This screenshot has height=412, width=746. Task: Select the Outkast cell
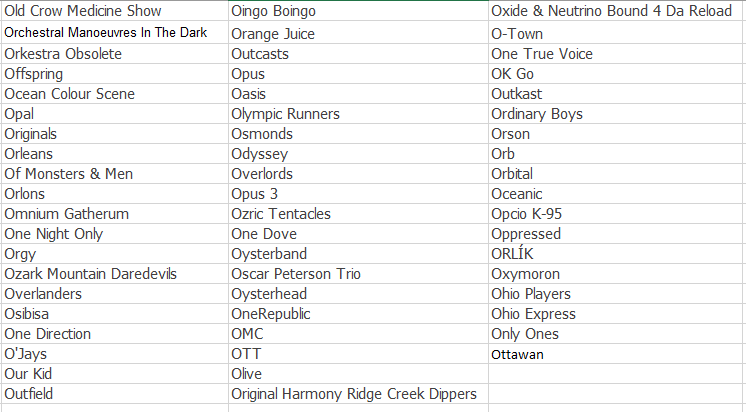pyautogui.click(x=615, y=94)
